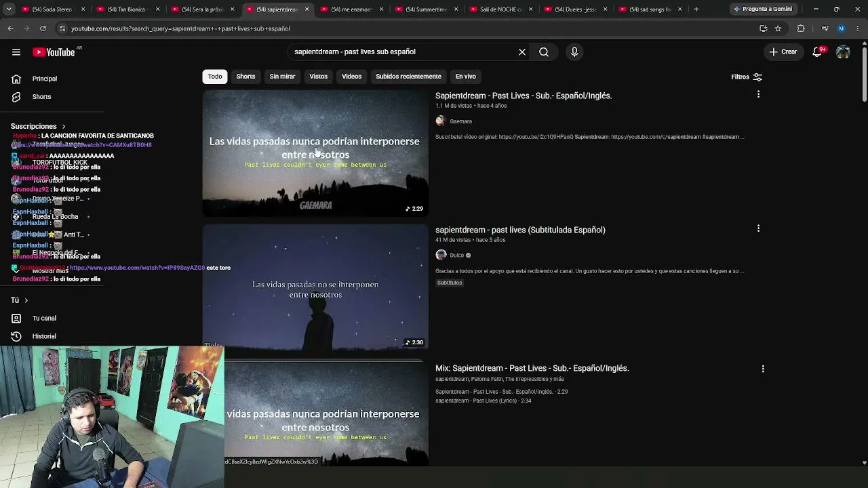Click the text "41 M de vistas"
The width and height of the screenshot is (868, 488).
pyautogui.click(x=453, y=240)
